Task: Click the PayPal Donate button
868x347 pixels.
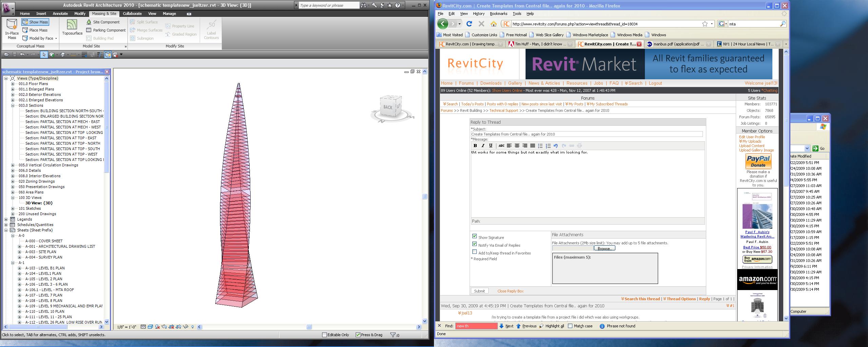Action: [x=758, y=161]
